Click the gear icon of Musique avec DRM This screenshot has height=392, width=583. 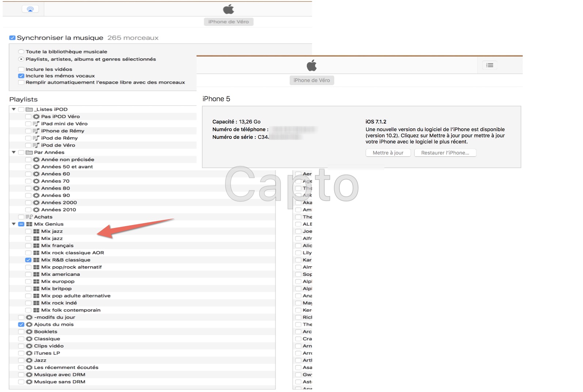coord(29,374)
